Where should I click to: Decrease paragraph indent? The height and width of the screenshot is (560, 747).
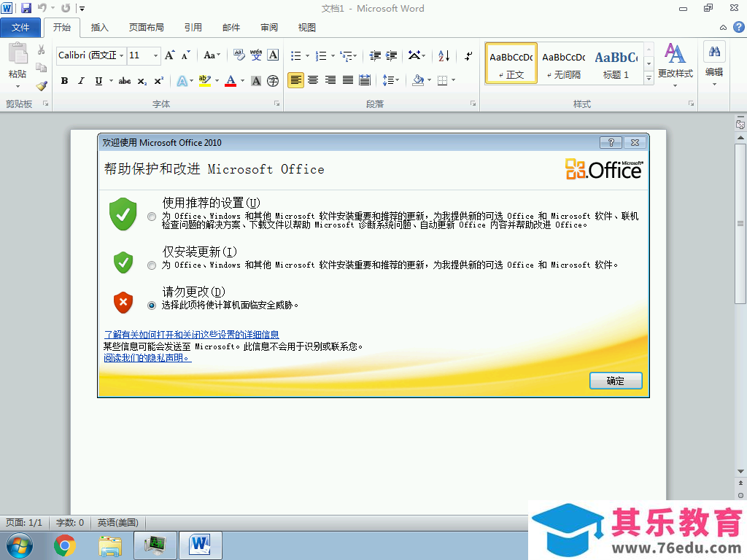coord(375,55)
